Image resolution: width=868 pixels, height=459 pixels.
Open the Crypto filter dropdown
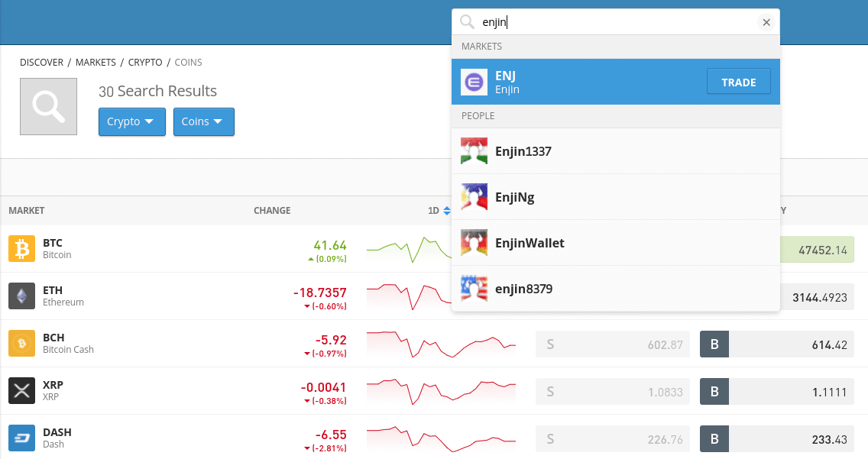coord(131,121)
